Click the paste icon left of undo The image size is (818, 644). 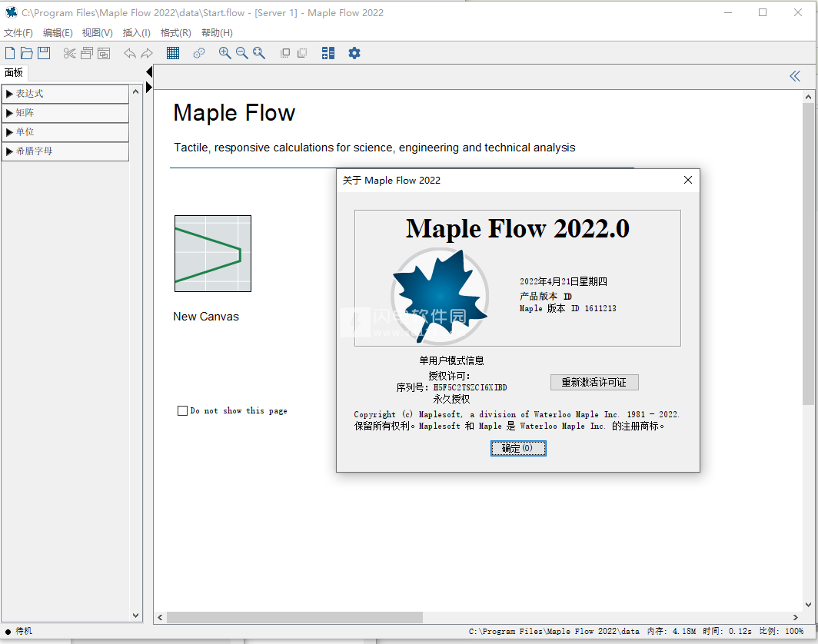click(x=104, y=53)
